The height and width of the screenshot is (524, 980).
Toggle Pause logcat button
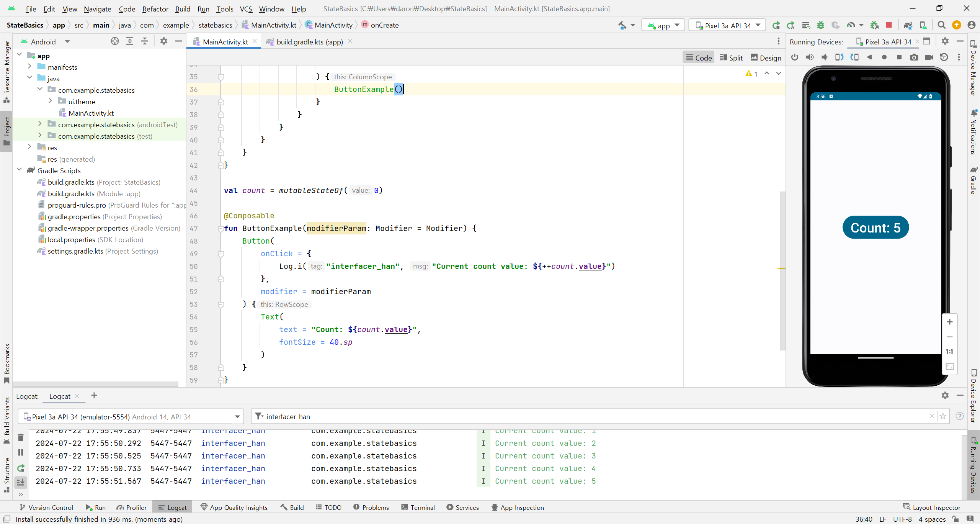21,452
